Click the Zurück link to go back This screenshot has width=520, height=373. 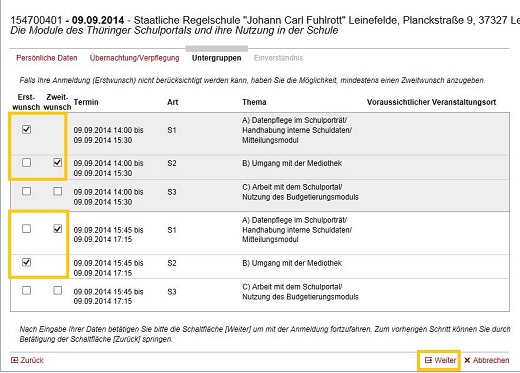(x=32, y=360)
